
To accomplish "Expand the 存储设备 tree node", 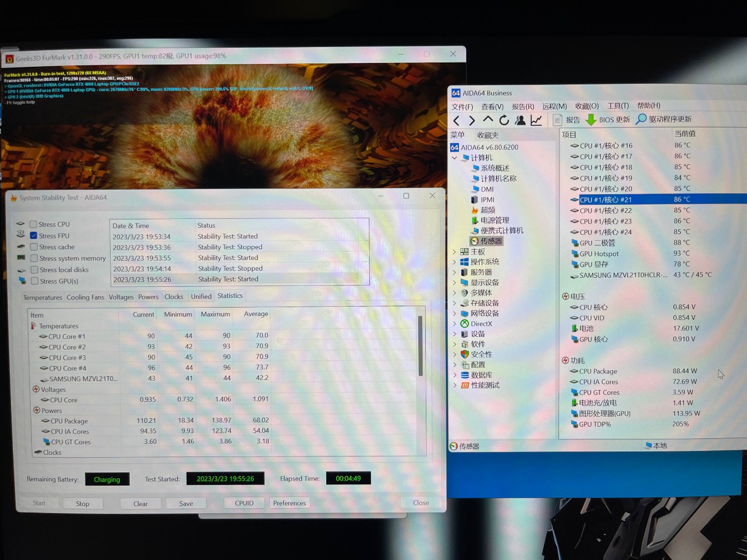I will click(x=454, y=303).
